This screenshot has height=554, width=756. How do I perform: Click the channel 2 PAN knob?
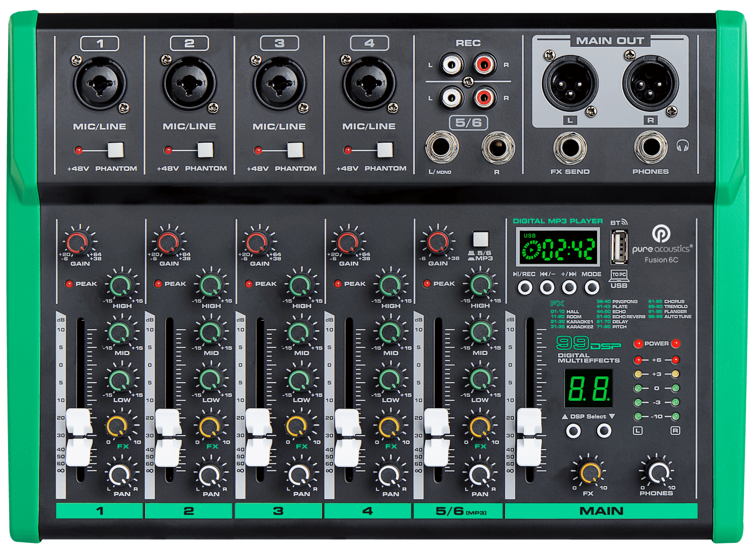point(210,474)
